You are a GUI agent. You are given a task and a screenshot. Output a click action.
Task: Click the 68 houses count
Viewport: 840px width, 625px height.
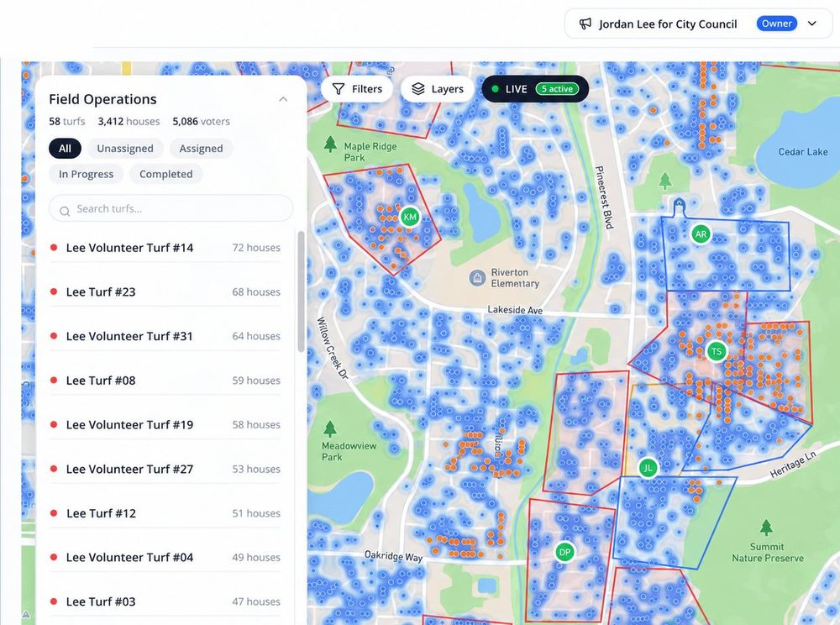[x=256, y=291]
